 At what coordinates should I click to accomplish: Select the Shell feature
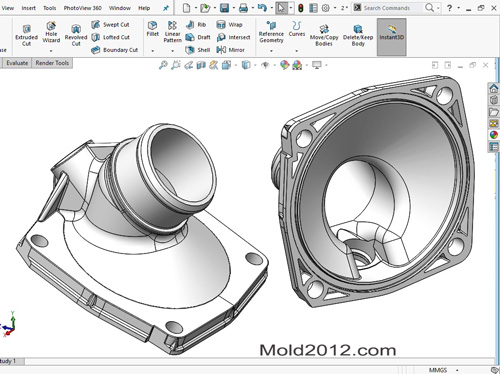(198, 50)
